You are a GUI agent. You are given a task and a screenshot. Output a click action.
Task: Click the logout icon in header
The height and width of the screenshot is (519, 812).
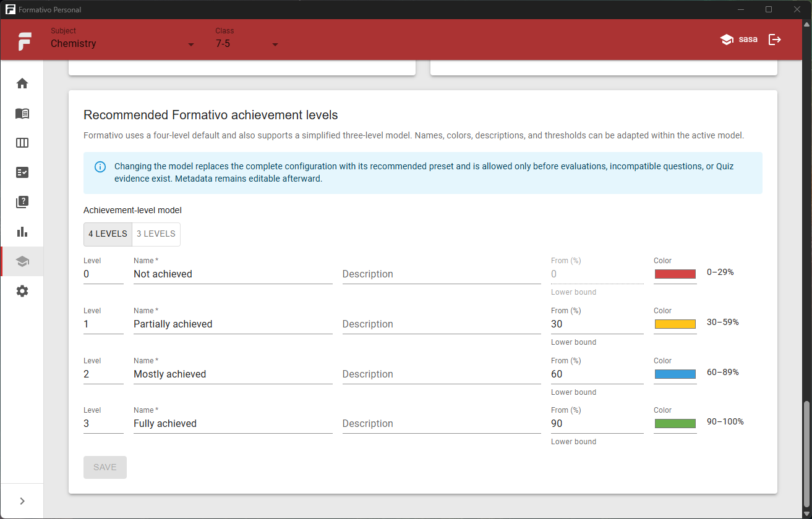pos(775,40)
